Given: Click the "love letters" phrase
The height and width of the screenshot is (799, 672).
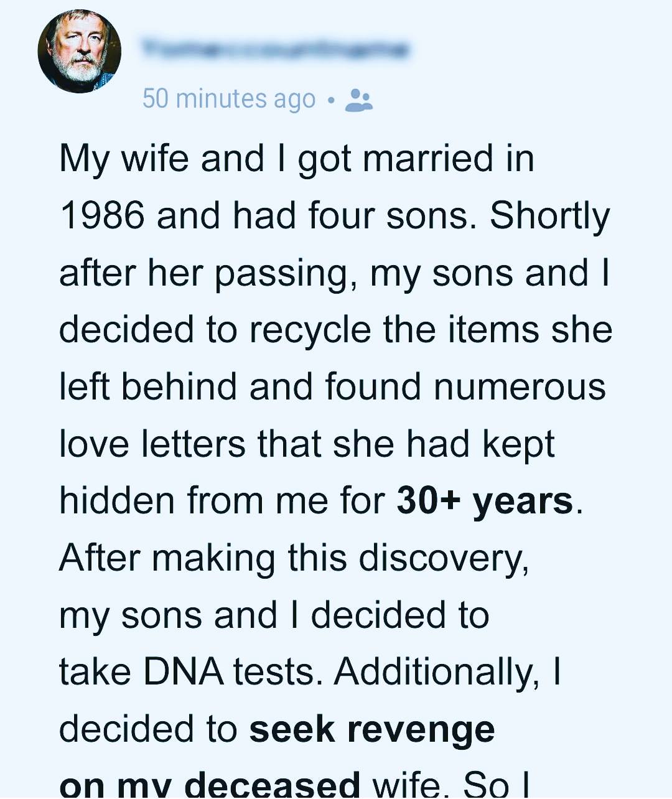Looking at the screenshot, I should point(152,444).
